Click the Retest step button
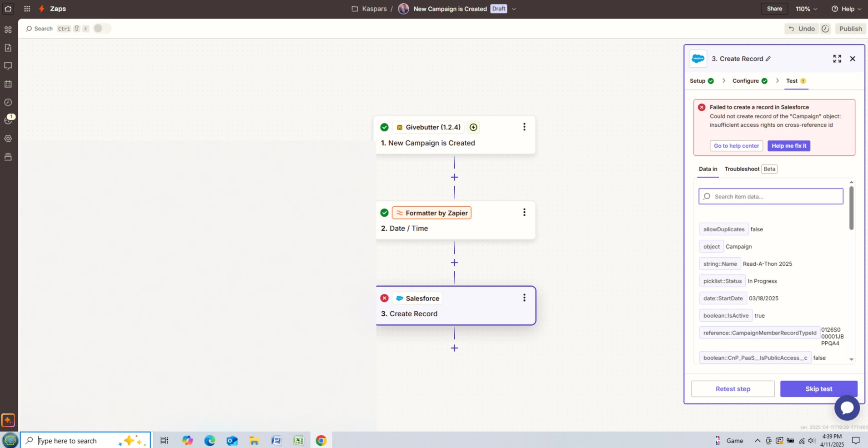Viewport: 868px width, 448px height. pos(733,389)
